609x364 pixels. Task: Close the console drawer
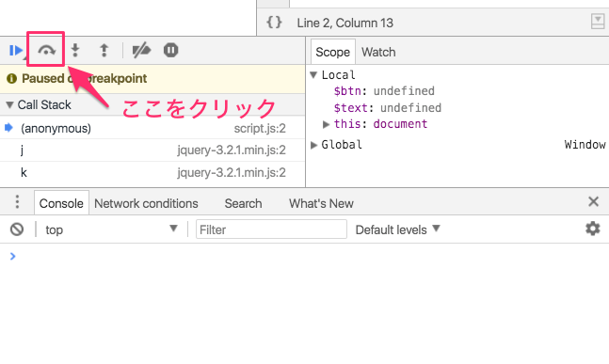tap(593, 201)
